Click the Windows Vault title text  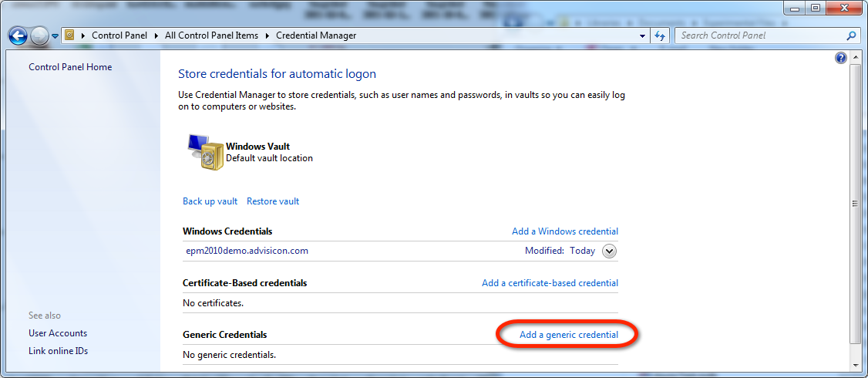pos(258,147)
